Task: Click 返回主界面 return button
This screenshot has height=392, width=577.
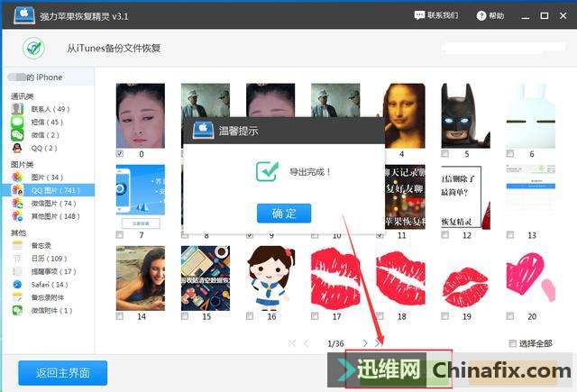Action: pyautogui.click(x=62, y=372)
